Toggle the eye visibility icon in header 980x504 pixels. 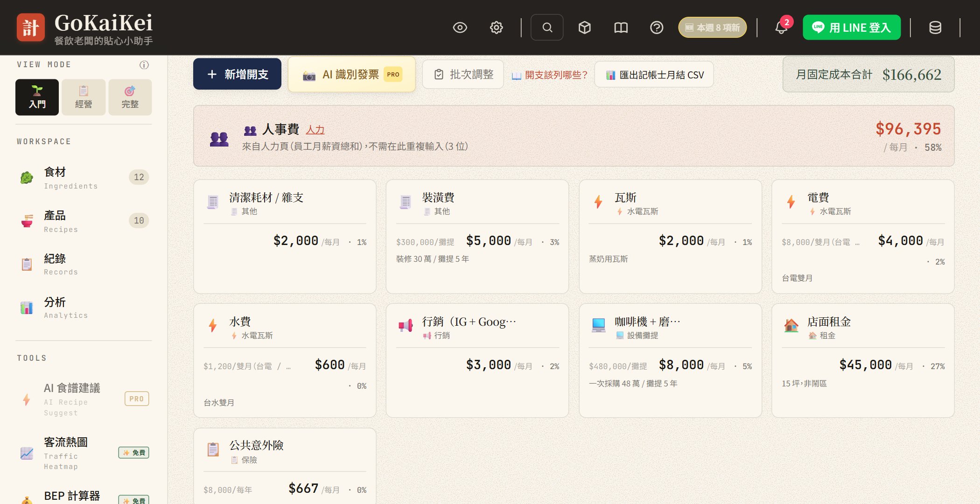460,28
